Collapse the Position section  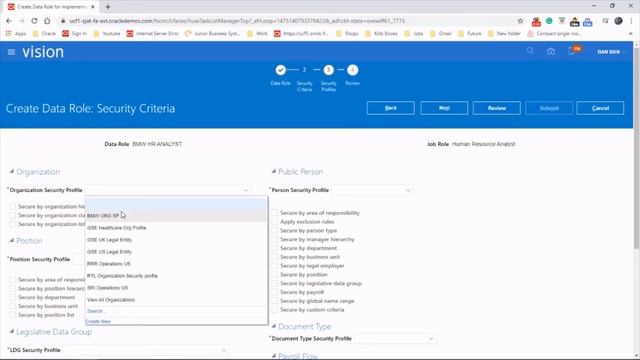[x=12, y=240]
